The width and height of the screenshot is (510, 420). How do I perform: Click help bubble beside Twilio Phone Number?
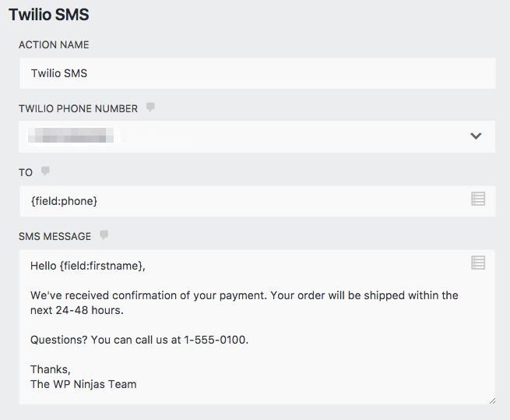pos(150,108)
